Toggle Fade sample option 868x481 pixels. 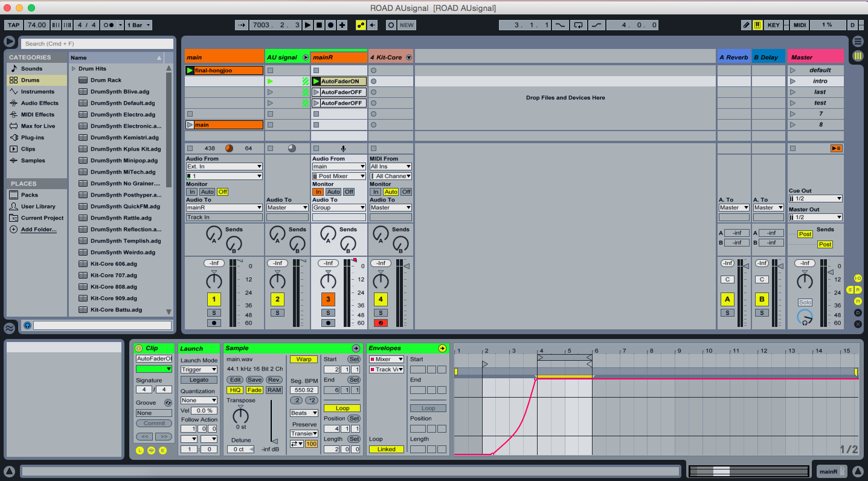pos(254,390)
